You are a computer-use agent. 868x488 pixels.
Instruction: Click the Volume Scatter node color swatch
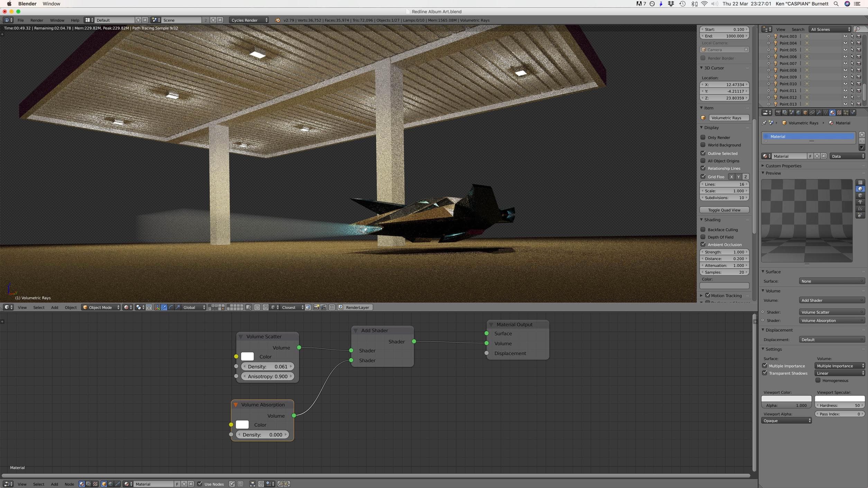coord(247,356)
